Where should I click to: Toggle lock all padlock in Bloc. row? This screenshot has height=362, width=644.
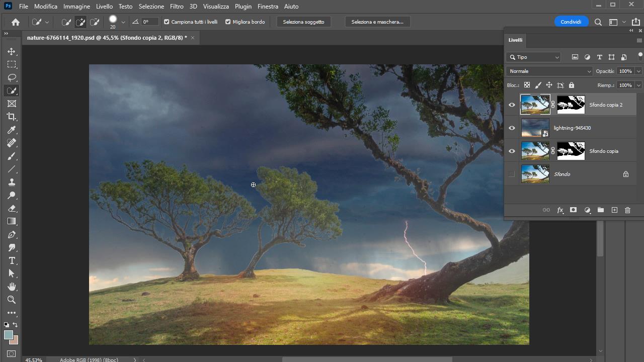click(572, 85)
